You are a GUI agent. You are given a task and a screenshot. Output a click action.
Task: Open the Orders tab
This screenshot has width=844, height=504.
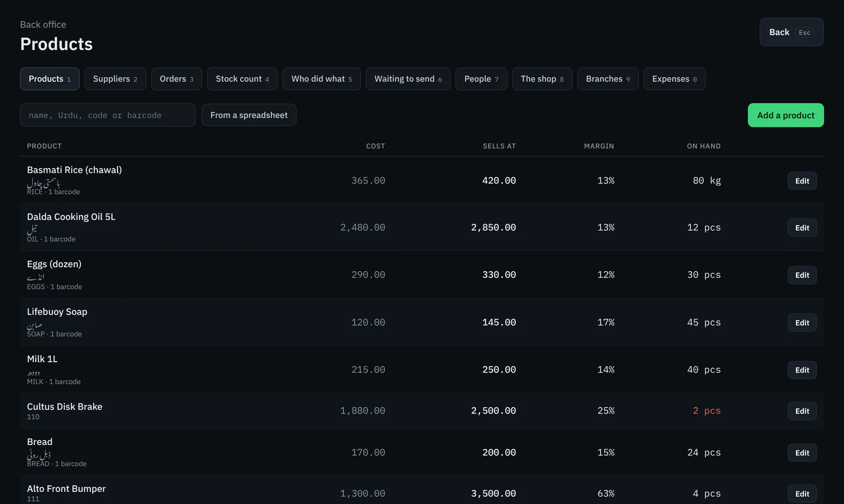(x=176, y=79)
